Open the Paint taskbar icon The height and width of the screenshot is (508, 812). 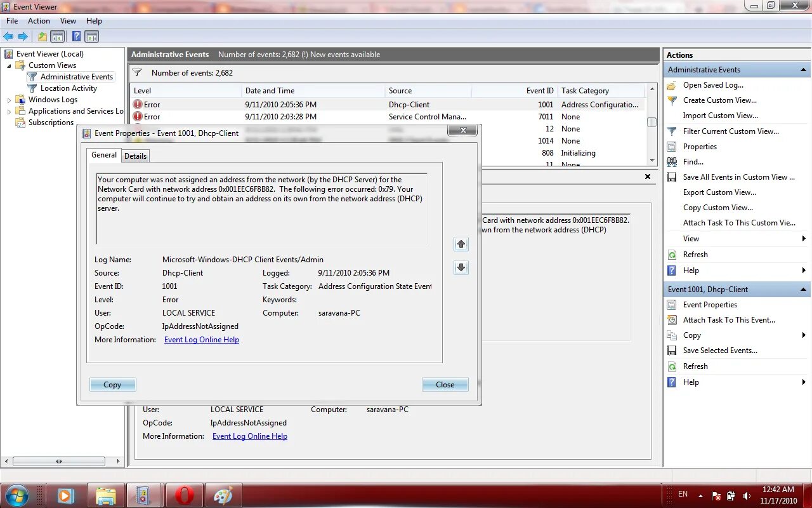223,495
